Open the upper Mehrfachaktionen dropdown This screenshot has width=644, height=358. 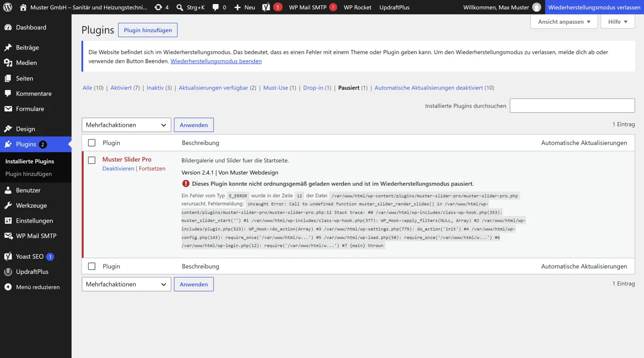pos(126,125)
